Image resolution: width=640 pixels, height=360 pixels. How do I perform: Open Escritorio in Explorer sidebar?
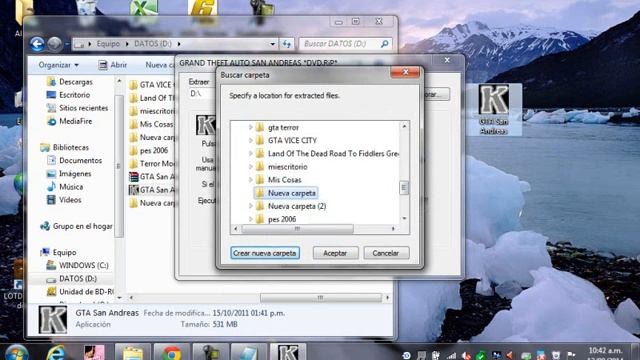tap(69, 95)
